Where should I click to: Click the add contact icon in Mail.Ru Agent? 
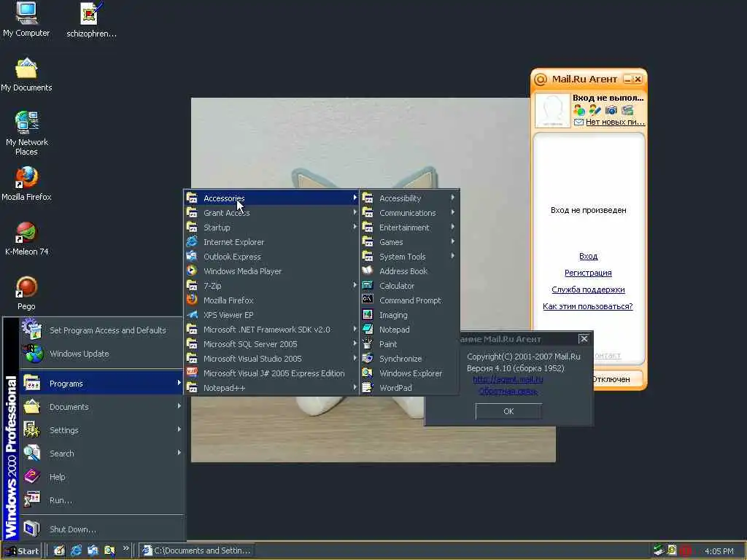[579, 110]
